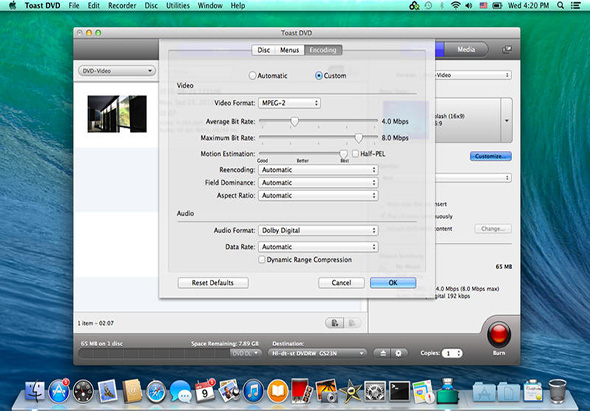Open iBooks from the dock
The width and height of the screenshot is (590, 411).
(277, 391)
